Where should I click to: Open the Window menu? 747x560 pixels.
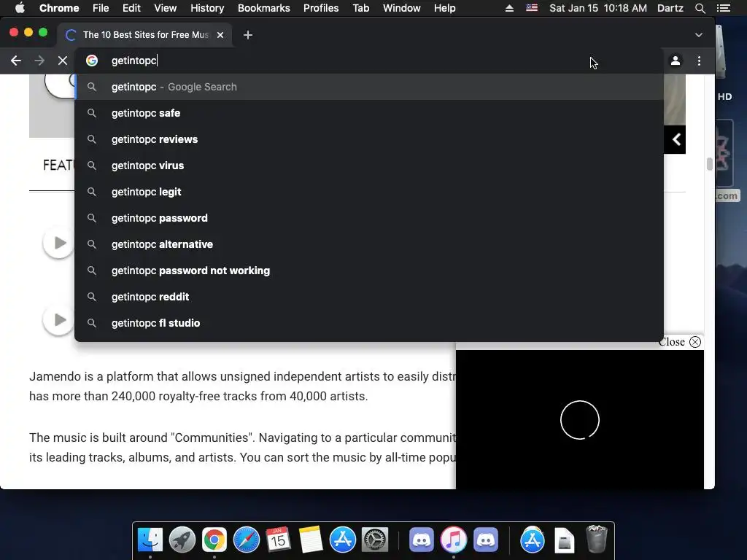click(402, 8)
